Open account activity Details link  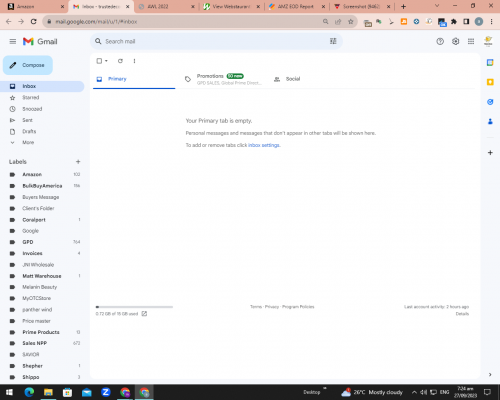click(462, 314)
